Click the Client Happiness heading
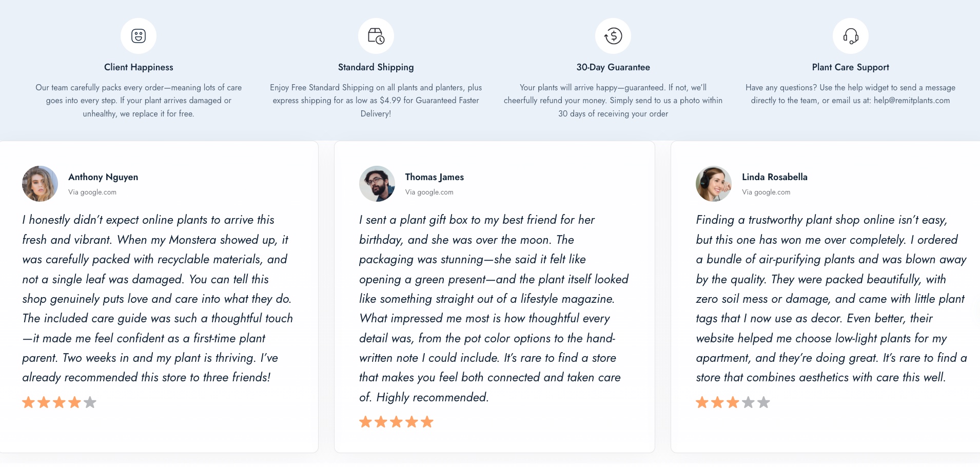980x467 pixels. 139,67
